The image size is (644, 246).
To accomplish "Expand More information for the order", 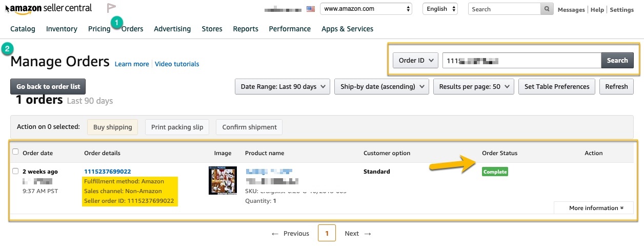I will (x=593, y=208).
